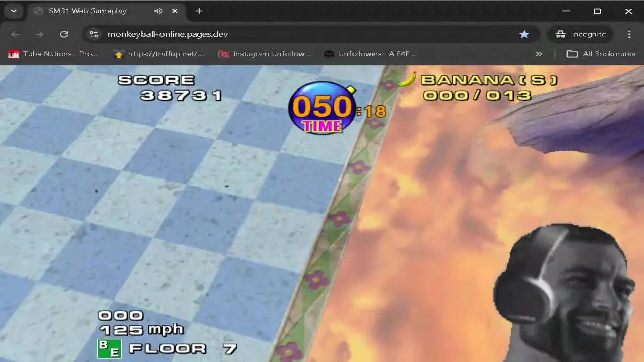This screenshot has height=362, width=644.
Task: Expand hidden bookmarks with the double chevron
Action: (539, 54)
